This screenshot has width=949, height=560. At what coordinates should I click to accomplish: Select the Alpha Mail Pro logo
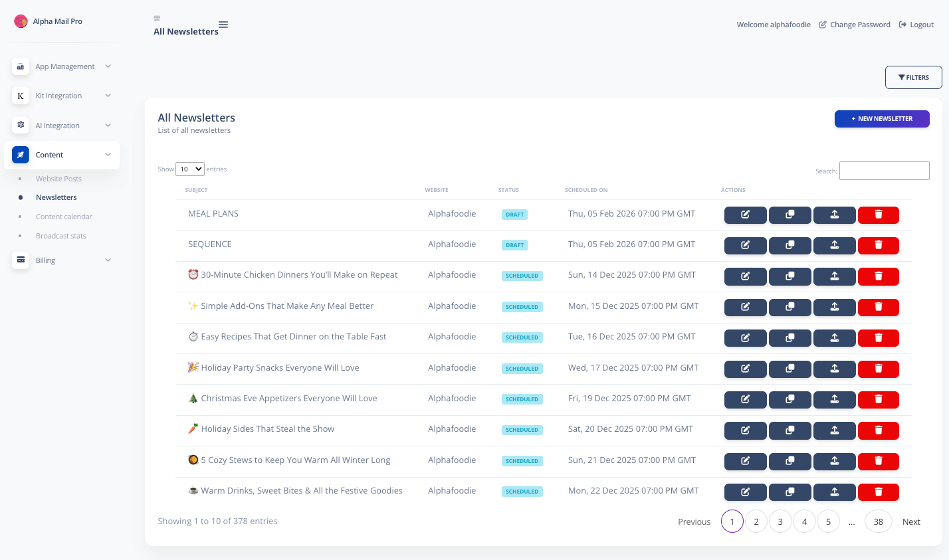pos(21,21)
